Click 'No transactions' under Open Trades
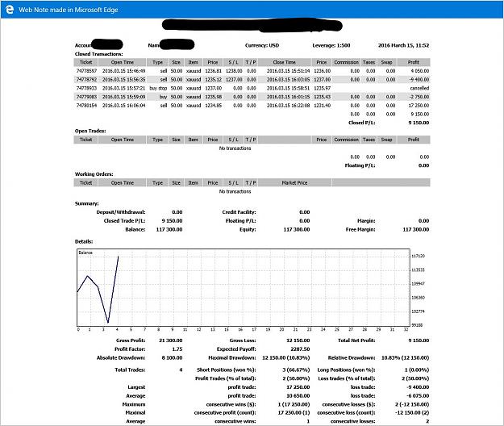504x426 pixels. click(x=235, y=148)
